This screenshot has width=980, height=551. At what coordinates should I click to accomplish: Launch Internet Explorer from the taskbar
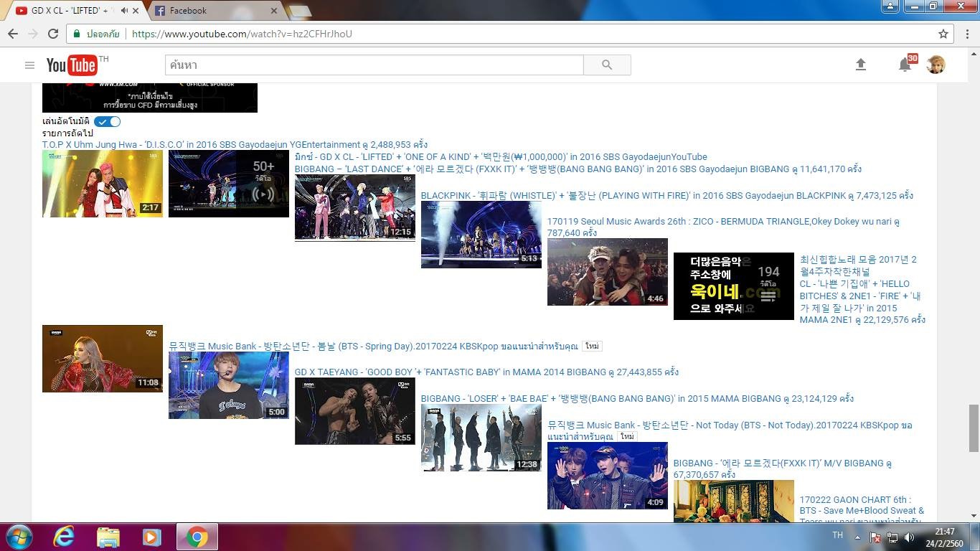point(64,537)
